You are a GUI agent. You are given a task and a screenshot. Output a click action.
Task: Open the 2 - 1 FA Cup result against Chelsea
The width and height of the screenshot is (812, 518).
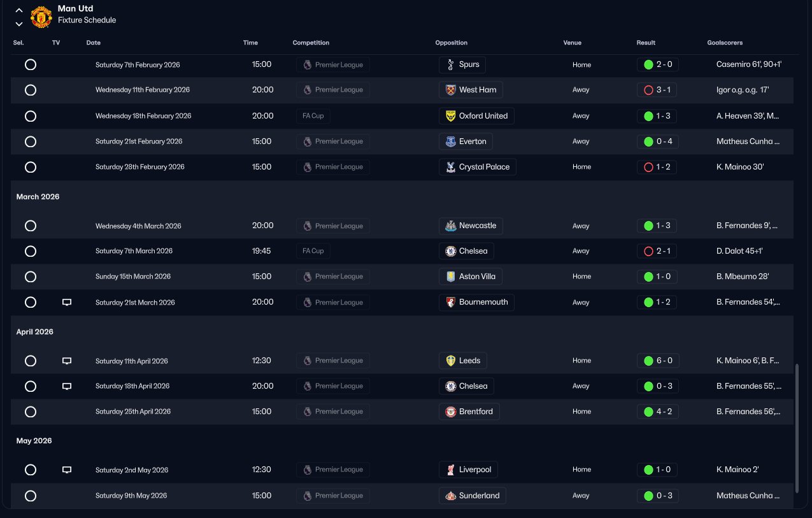click(657, 251)
